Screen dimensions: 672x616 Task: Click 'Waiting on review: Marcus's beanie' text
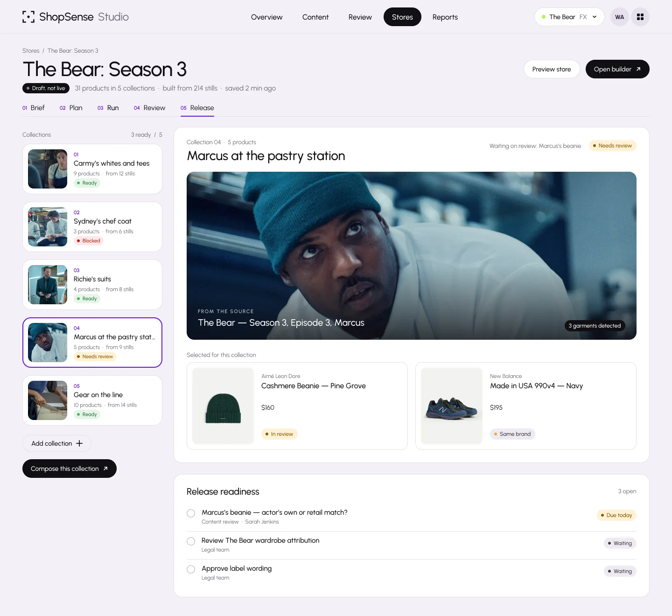pos(535,146)
